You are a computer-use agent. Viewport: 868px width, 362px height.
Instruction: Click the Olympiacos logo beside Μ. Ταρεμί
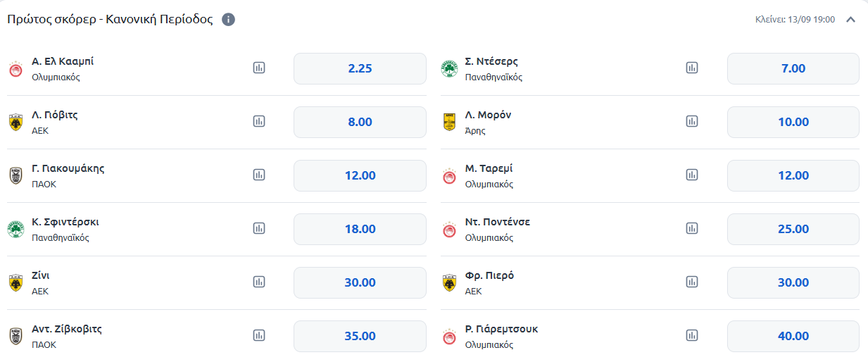pos(449,176)
